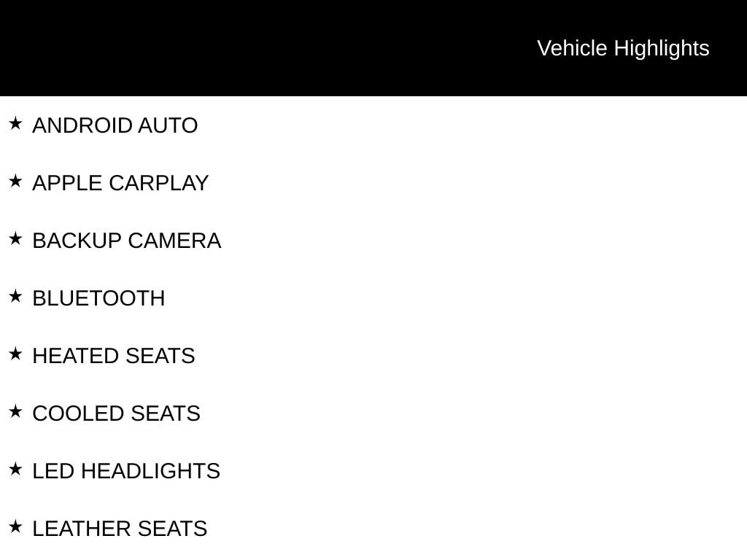This screenshot has width=747, height=560.
Task: Select the APPLE CARPLAY highlight text
Action: click(x=120, y=183)
